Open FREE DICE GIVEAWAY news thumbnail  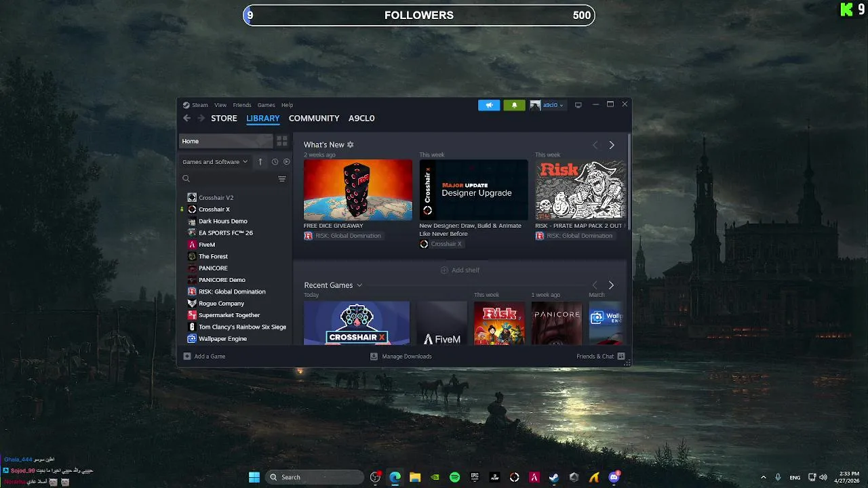click(358, 190)
